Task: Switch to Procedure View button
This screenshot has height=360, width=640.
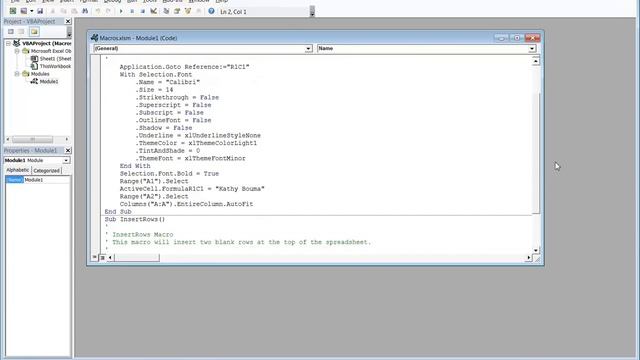Action: pos(95,258)
